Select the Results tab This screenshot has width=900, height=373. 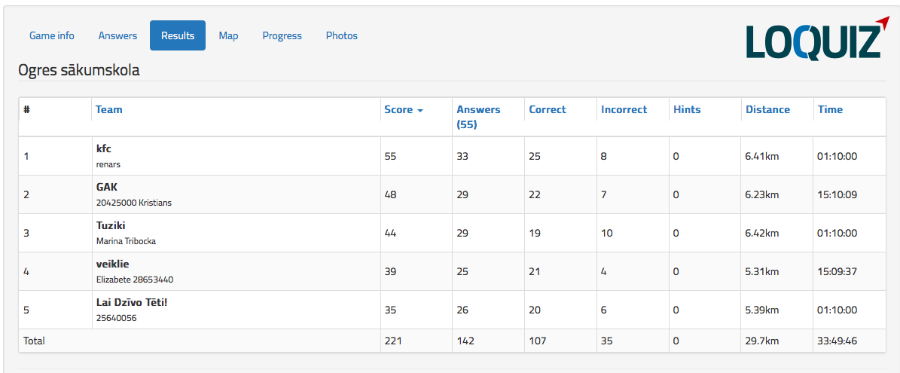click(x=178, y=36)
